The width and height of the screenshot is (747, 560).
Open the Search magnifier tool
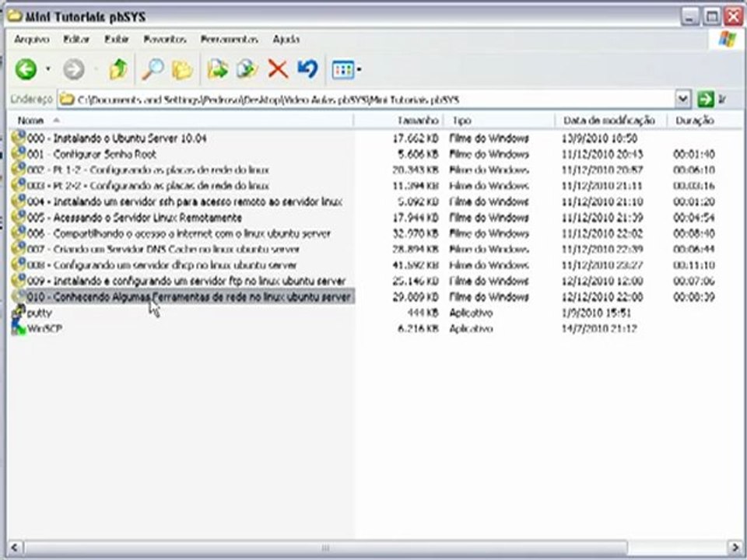point(153,69)
